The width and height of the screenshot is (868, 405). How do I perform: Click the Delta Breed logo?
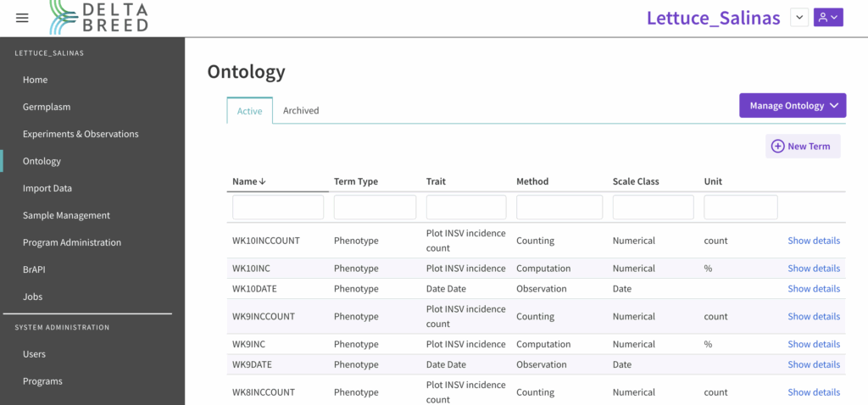99,18
